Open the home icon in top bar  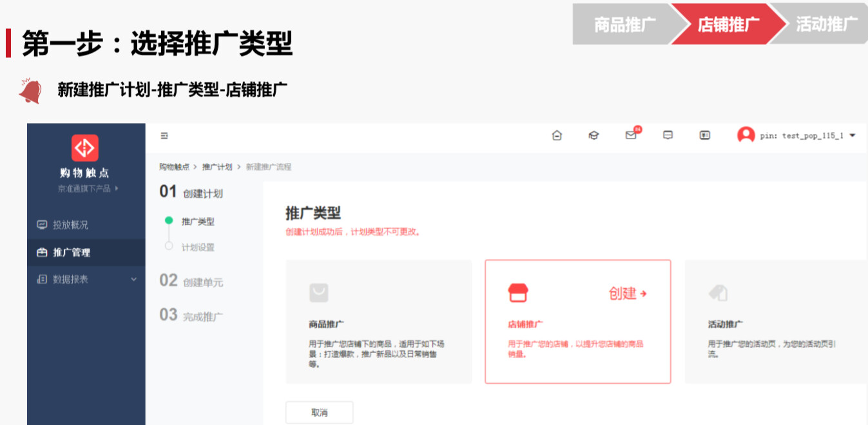[557, 135]
